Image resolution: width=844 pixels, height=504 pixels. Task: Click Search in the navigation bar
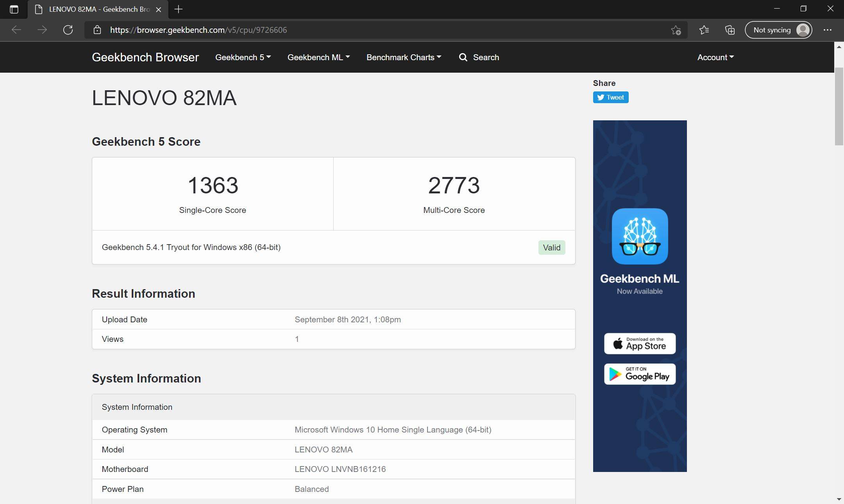click(479, 57)
